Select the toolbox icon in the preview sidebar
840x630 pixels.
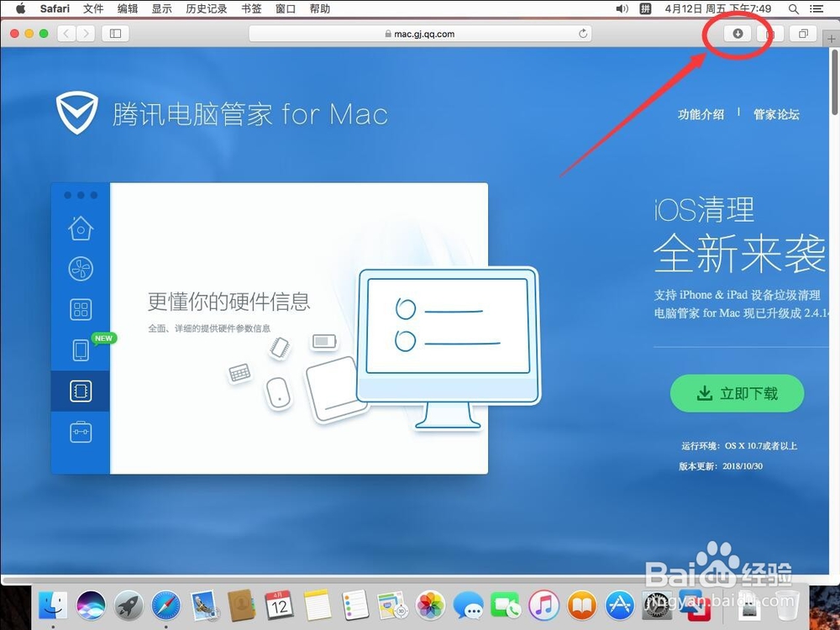pos(81,432)
